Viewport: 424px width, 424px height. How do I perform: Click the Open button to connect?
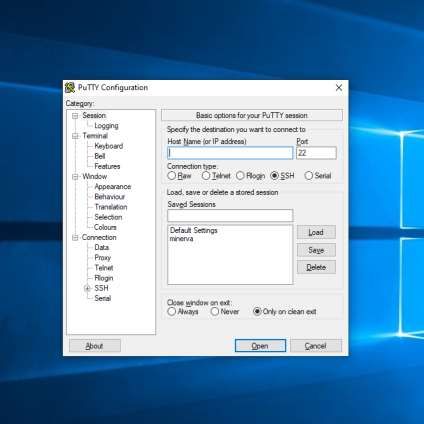(x=260, y=346)
